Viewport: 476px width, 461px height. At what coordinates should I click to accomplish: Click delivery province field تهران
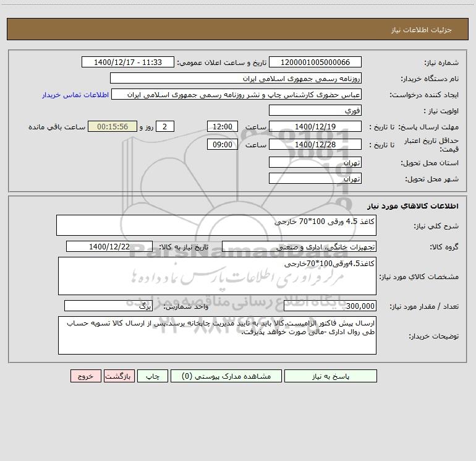(315, 162)
